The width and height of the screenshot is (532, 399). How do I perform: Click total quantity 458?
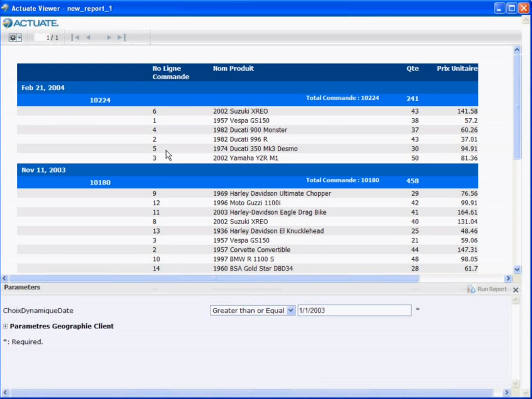pyautogui.click(x=412, y=181)
